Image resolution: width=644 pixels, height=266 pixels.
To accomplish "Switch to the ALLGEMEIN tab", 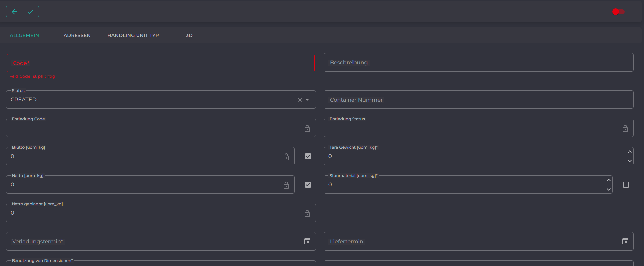I will 24,35.
